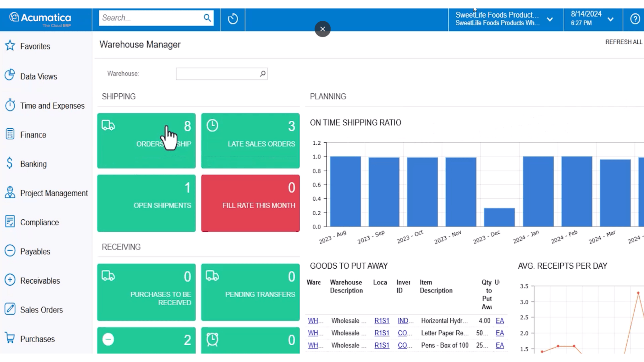The width and height of the screenshot is (644, 362).
Task: Open EA unit link in Horizontal Hydr row
Action: coord(500,321)
